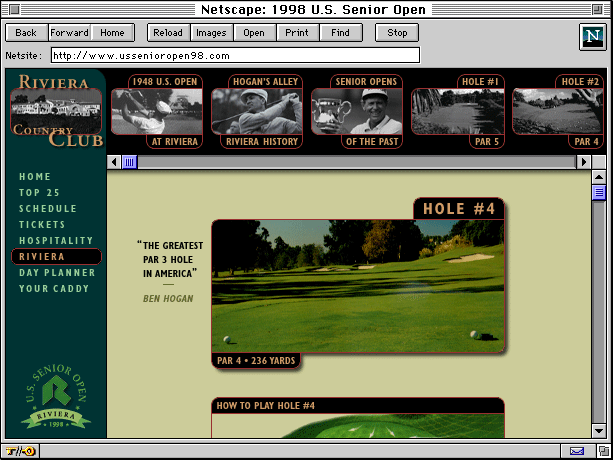Screen dimensions: 613x460
Task: Click the horizontal scrollbar thumb
Action: pyautogui.click(x=129, y=162)
